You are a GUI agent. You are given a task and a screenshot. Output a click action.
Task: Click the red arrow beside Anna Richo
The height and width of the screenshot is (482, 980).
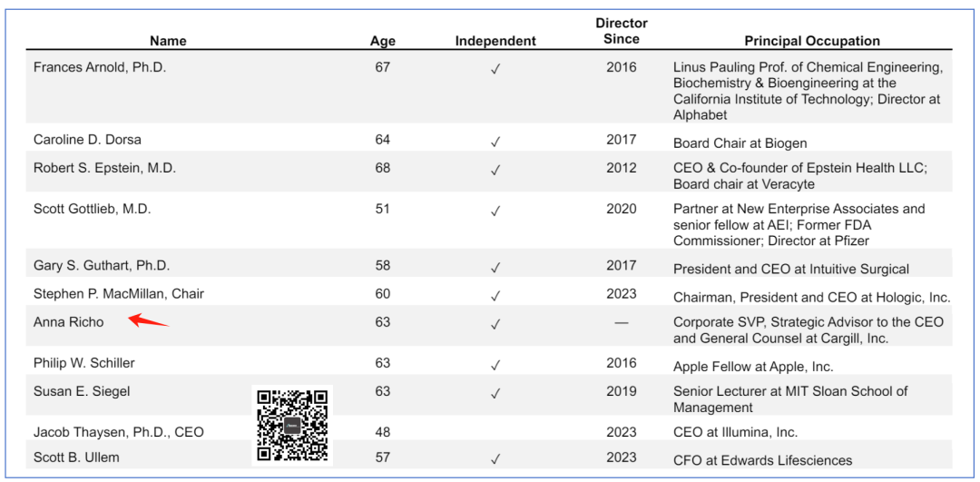(x=148, y=320)
